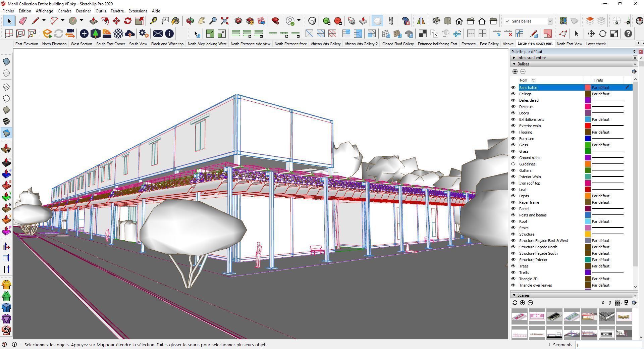Select the Pan hand tool
The height and width of the screenshot is (349, 644).
pyautogui.click(x=201, y=21)
